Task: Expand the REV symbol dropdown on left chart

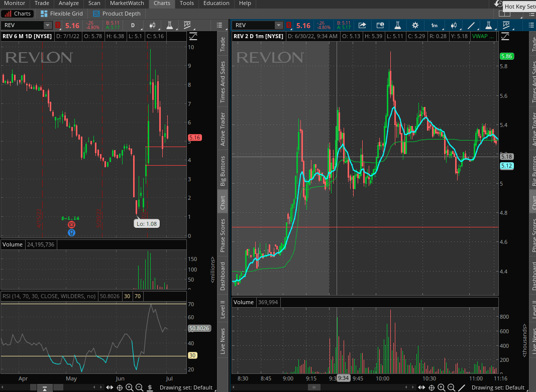Action: point(48,25)
